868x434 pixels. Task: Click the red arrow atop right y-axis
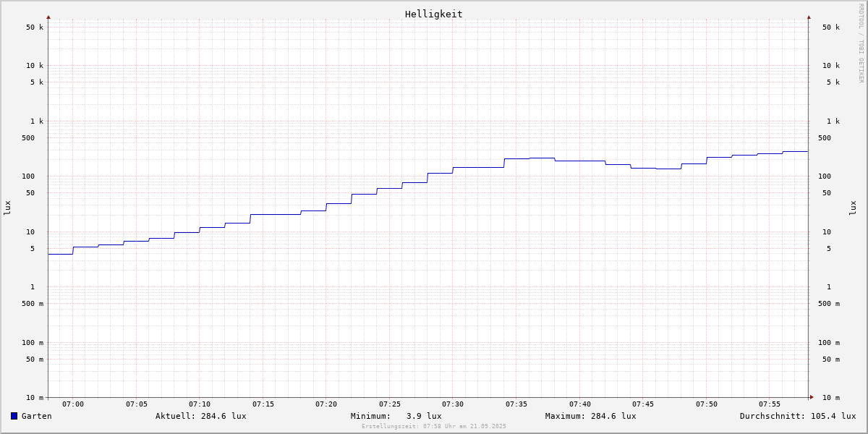(809, 17)
